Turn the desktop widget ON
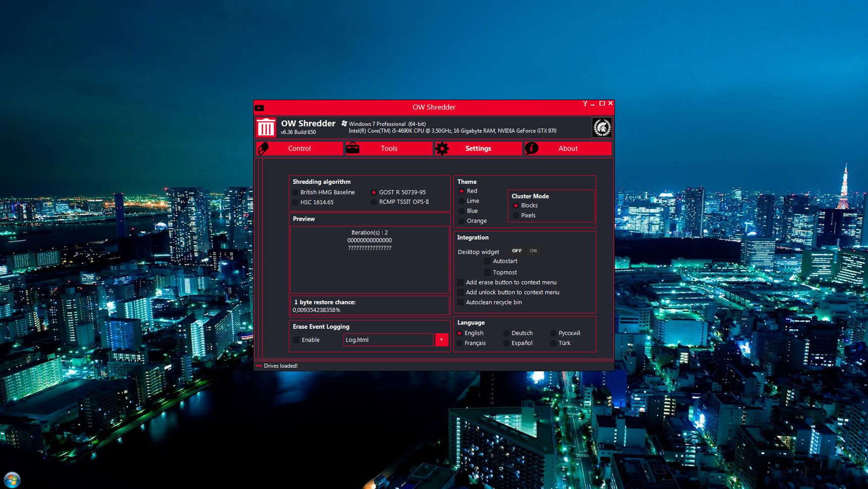 (x=533, y=251)
